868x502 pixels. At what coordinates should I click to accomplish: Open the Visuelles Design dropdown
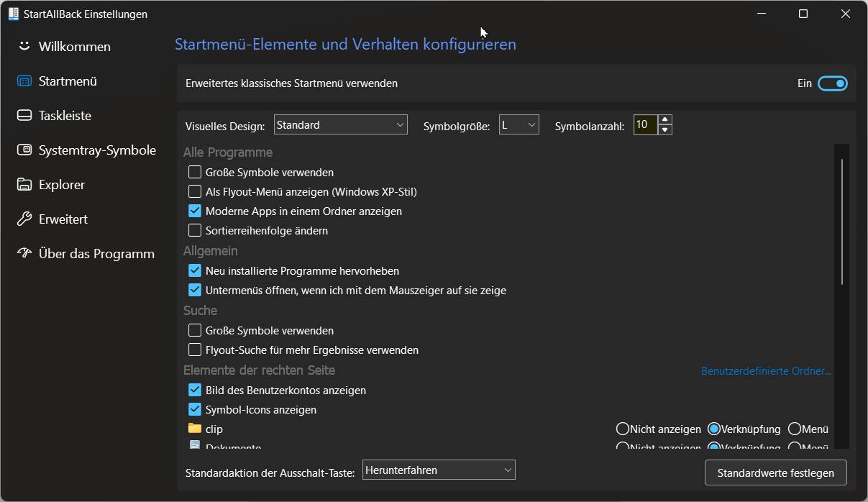(x=341, y=125)
